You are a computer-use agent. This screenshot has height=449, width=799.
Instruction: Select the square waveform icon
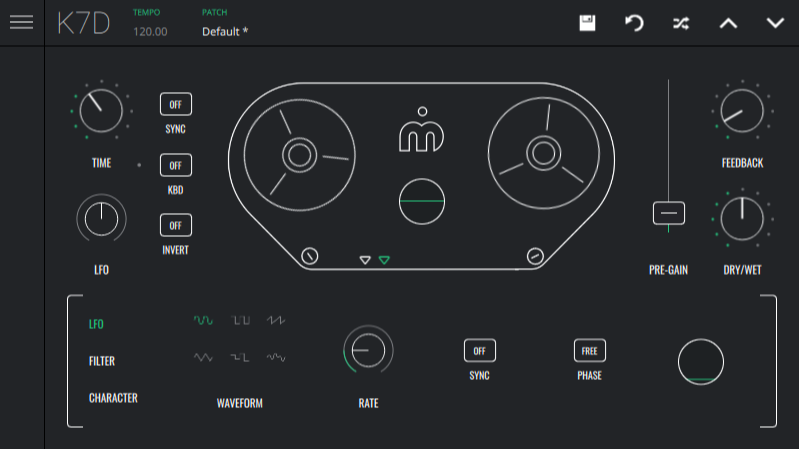[x=240, y=320]
